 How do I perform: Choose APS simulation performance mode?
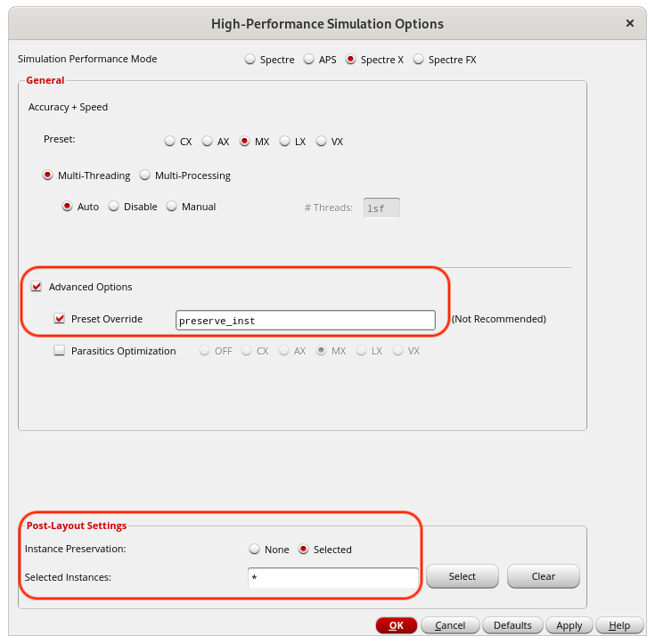(309, 60)
